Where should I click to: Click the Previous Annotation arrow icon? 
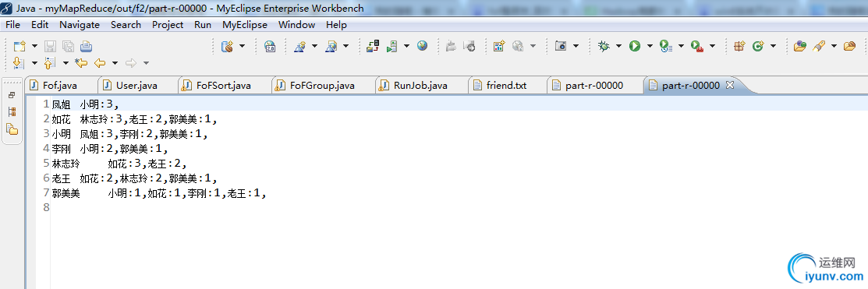(50, 62)
